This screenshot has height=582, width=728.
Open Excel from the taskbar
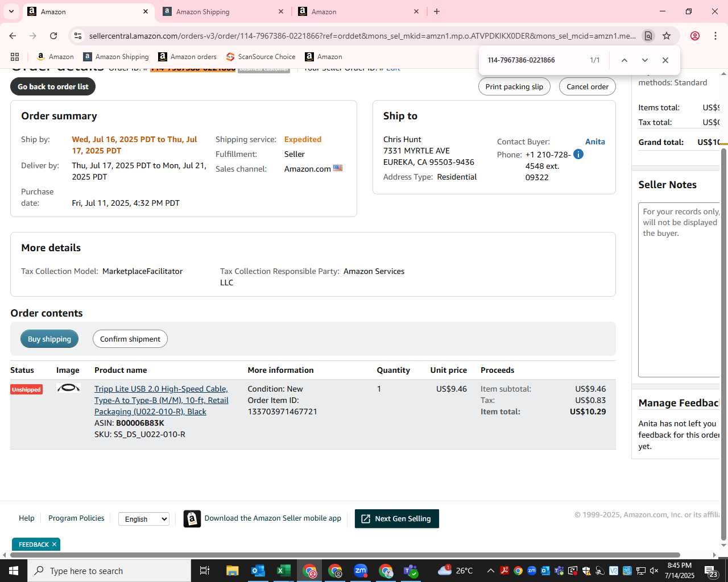(283, 571)
